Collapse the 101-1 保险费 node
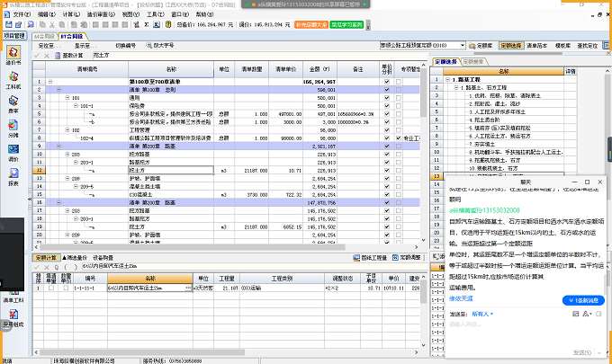This screenshot has width=612, height=364. click(x=76, y=106)
